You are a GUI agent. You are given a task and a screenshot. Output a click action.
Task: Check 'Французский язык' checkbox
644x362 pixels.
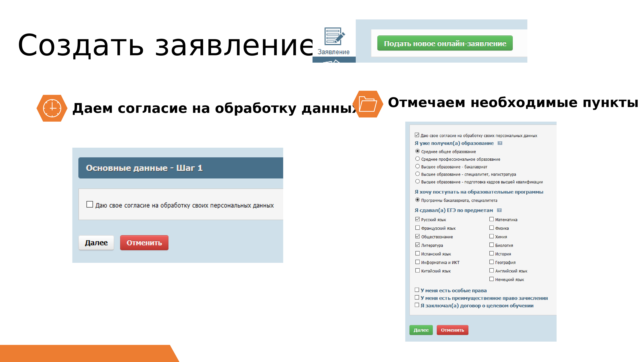point(417,228)
